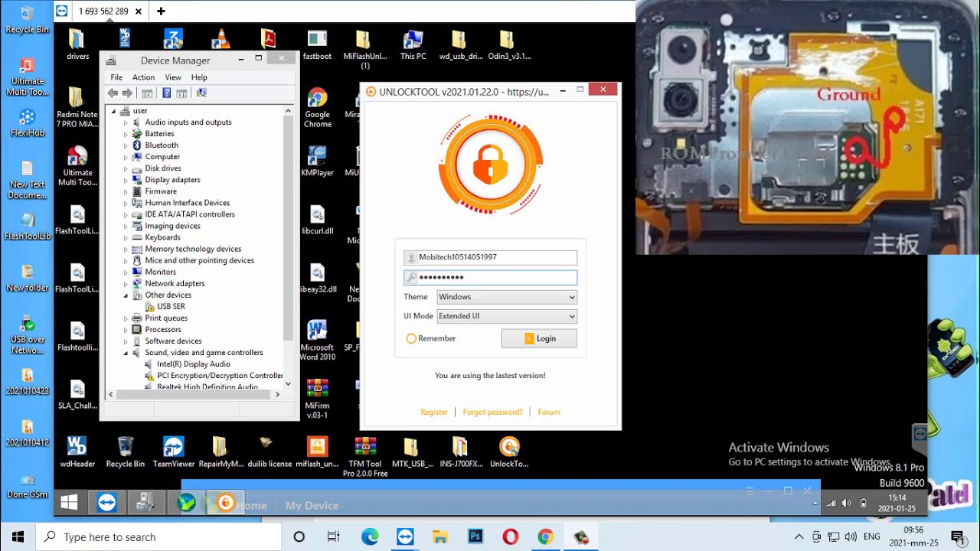Image resolution: width=980 pixels, height=551 pixels.
Task: Expand the Batteries tree node
Action: tap(126, 134)
